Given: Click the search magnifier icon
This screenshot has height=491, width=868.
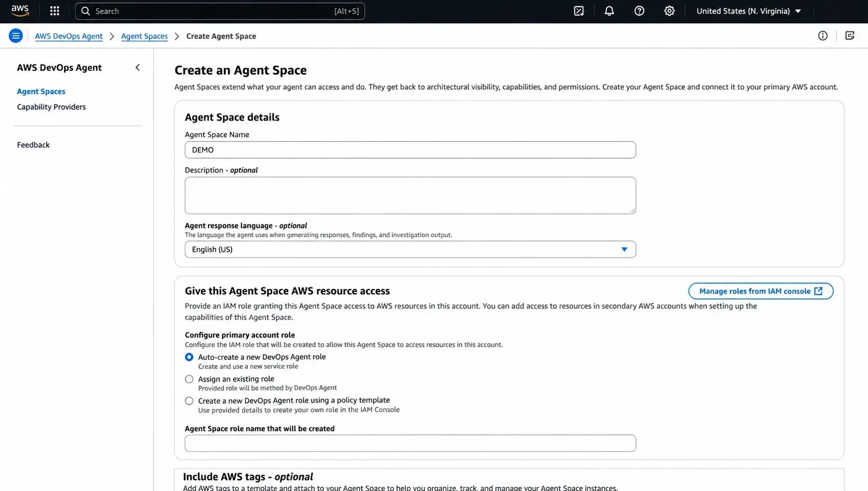Looking at the screenshot, I should coord(85,11).
